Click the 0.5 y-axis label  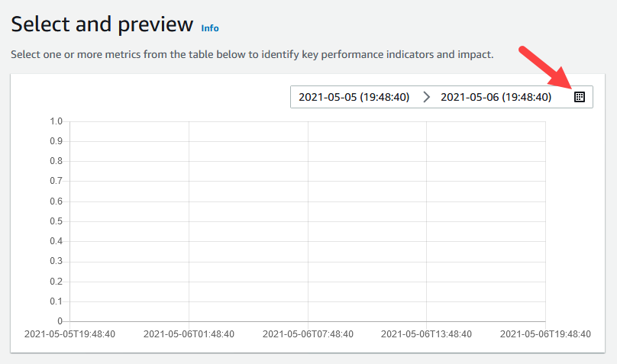coord(57,221)
